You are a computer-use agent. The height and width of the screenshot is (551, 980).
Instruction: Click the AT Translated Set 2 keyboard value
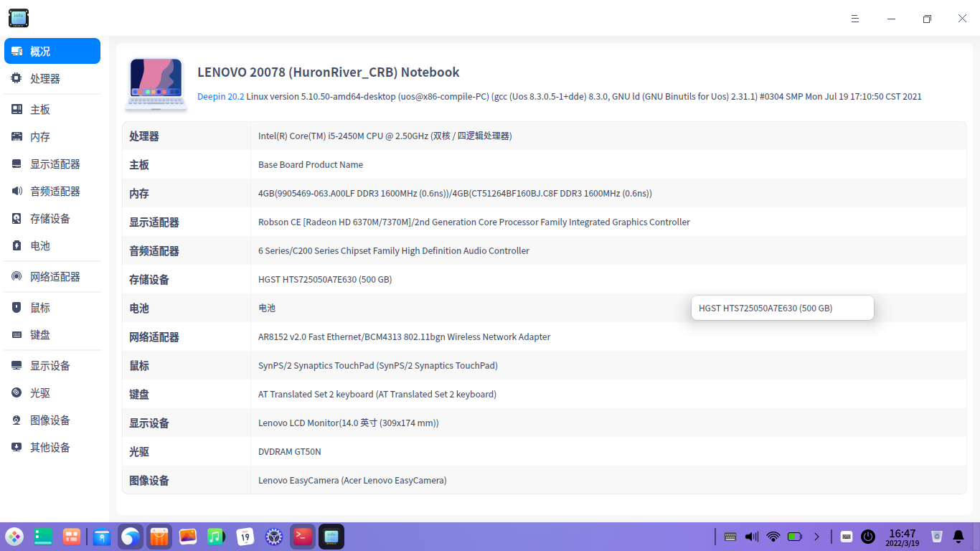pos(377,394)
